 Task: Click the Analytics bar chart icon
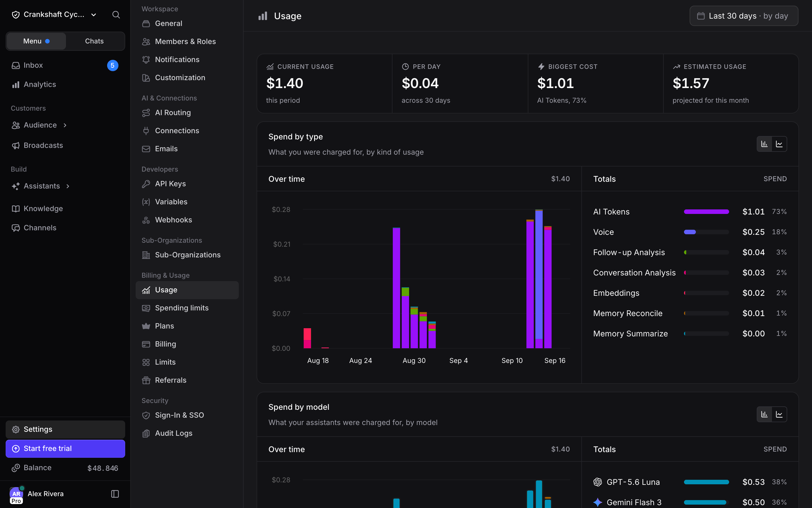click(x=16, y=84)
